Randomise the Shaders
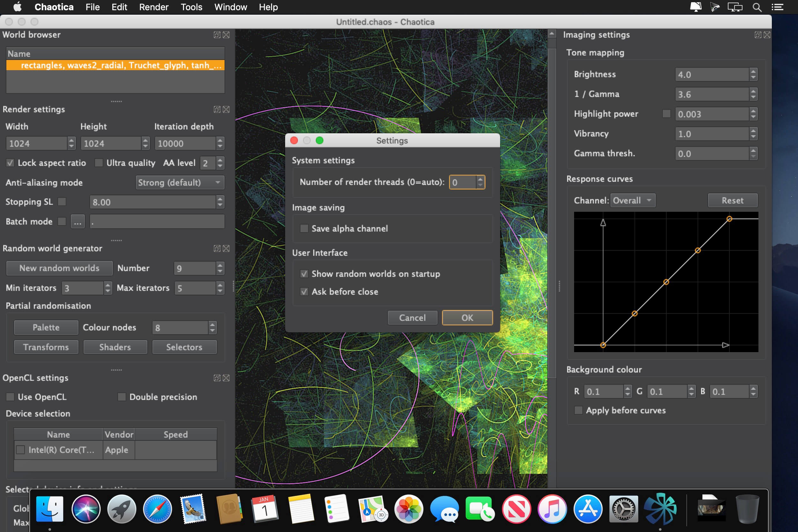Viewport: 798px width, 532px height. 115,347
